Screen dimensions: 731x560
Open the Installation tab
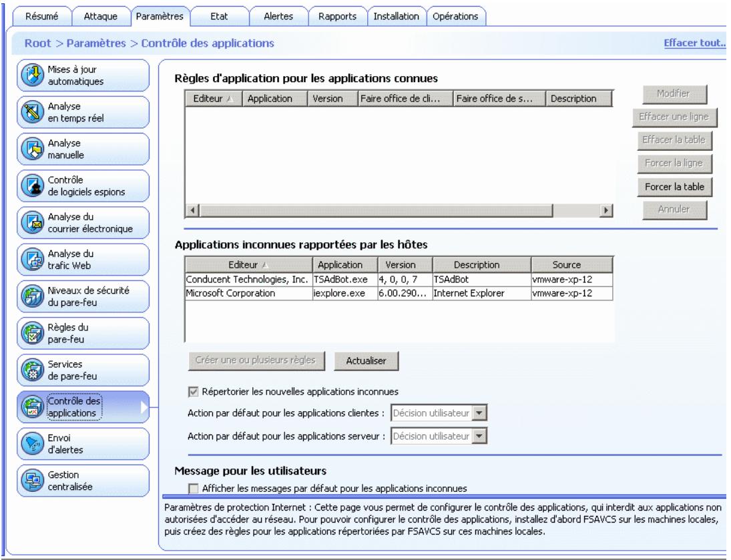pos(397,16)
